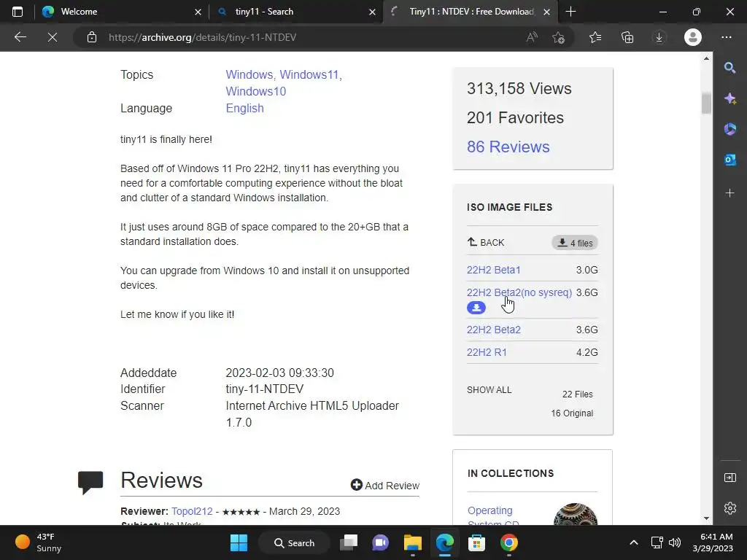Open the Windows Start button
This screenshot has height=560, width=747.
pos(239,542)
